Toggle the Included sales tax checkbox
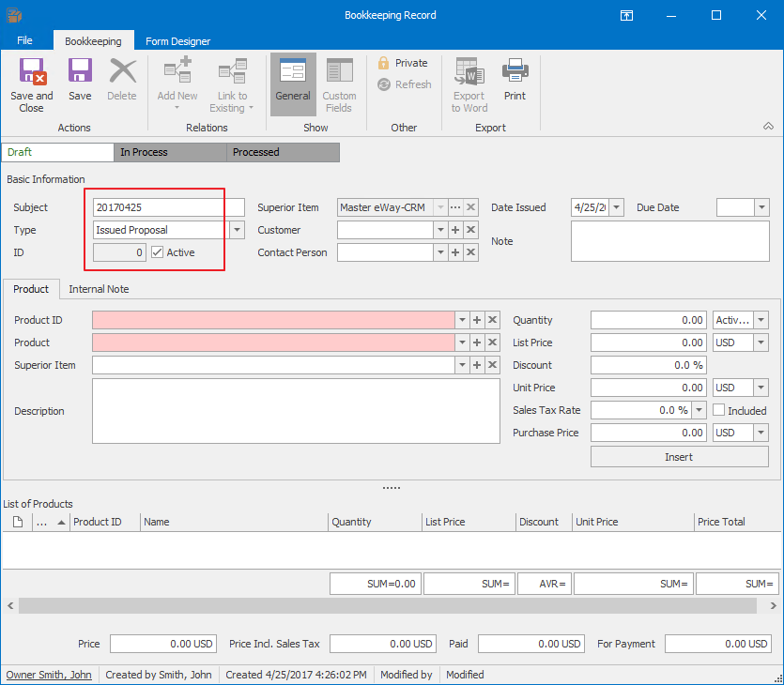Screen dimensions: 784x685 718,410
